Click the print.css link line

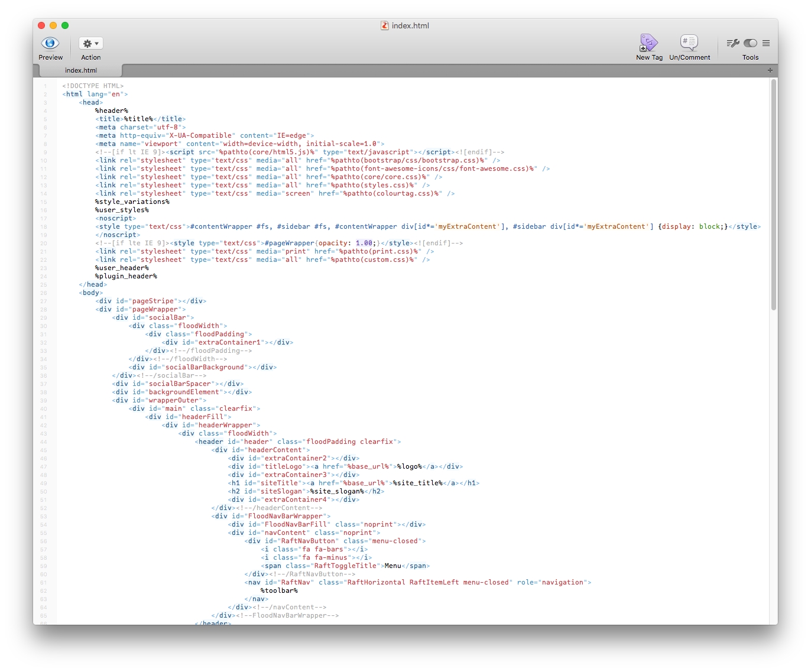[265, 251]
